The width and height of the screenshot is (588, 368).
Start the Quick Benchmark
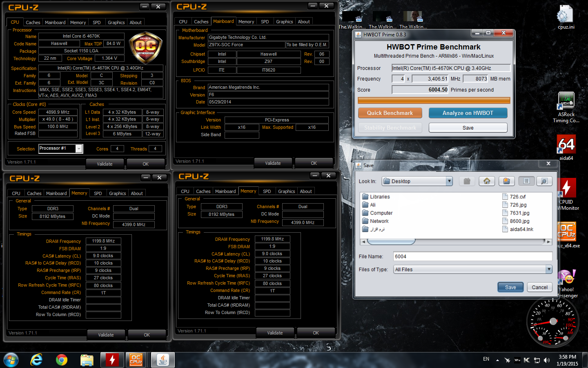tap(390, 113)
